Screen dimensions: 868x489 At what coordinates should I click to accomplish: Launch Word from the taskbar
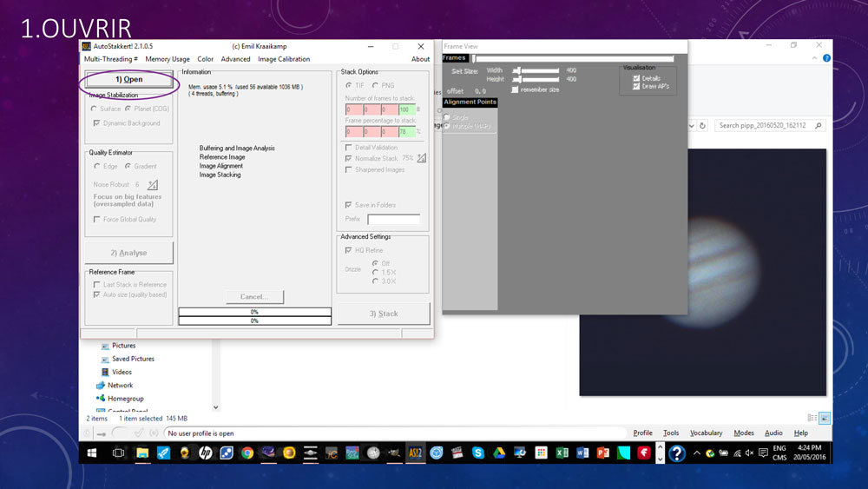(582, 453)
